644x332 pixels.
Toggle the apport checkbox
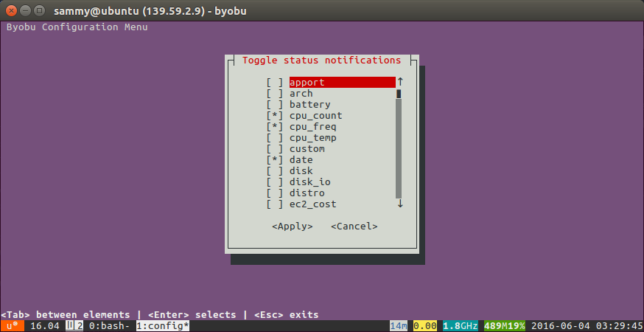coord(275,83)
